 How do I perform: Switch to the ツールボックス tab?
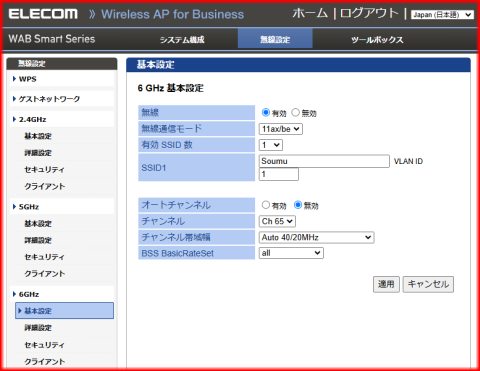coord(377,40)
